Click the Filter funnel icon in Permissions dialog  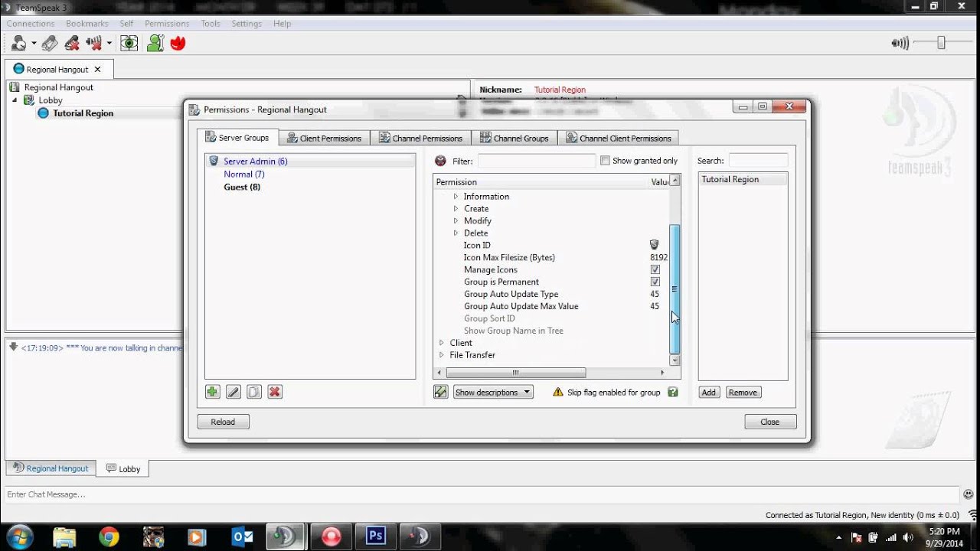(x=439, y=161)
